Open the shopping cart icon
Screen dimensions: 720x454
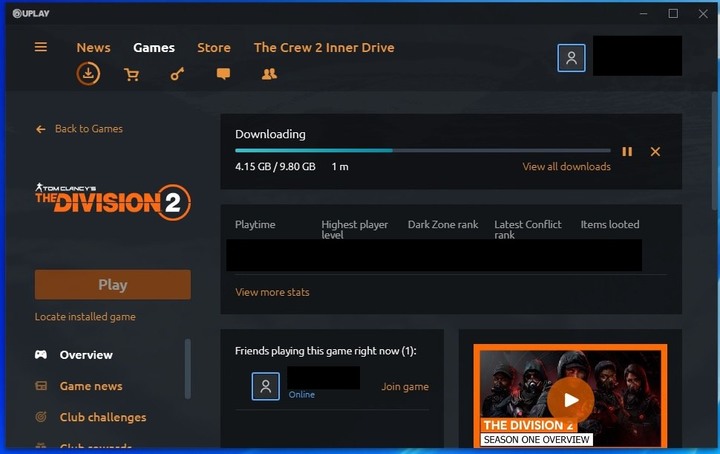click(131, 74)
